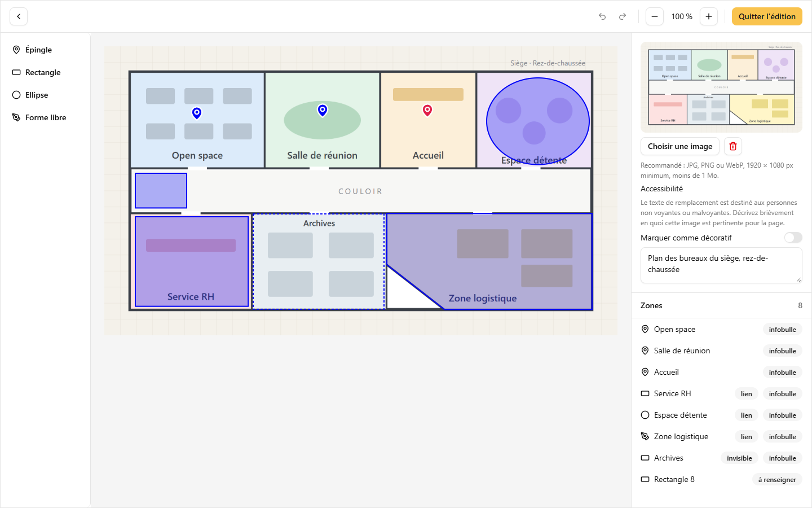Select the Rectangle 8 zone row
The height and width of the screenshot is (508, 812).
tap(721, 479)
